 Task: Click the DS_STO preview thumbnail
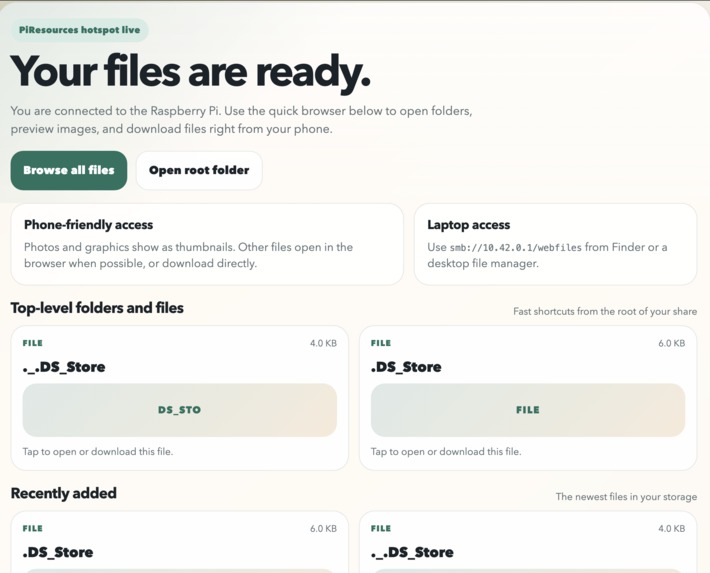pos(180,410)
